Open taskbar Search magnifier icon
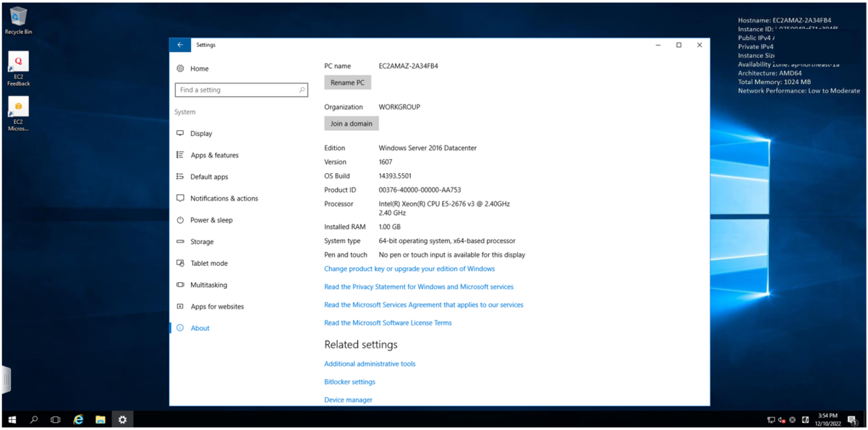This screenshot has width=868, height=430. pyautogui.click(x=33, y=419)
